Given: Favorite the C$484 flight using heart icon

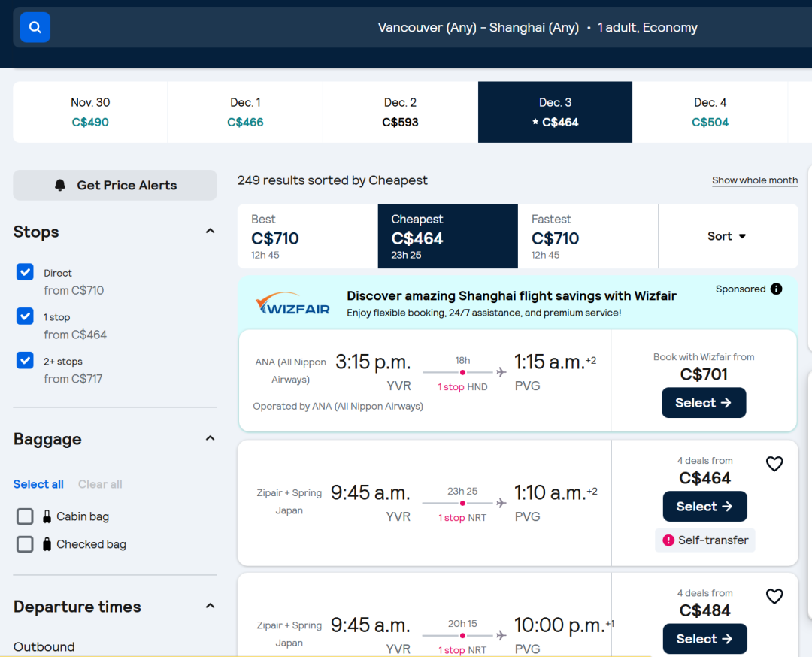Looking at the screenshot, I should [x=774, y=596].
